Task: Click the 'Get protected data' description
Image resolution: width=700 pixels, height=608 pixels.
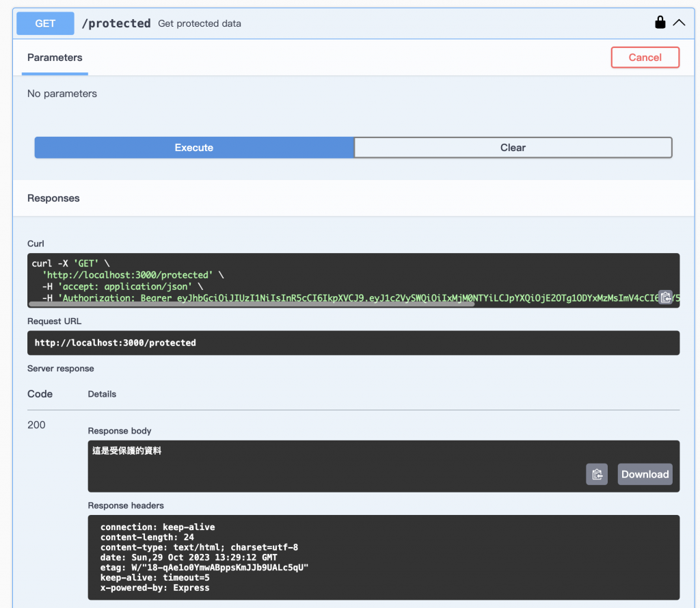Action: [200, 23]
